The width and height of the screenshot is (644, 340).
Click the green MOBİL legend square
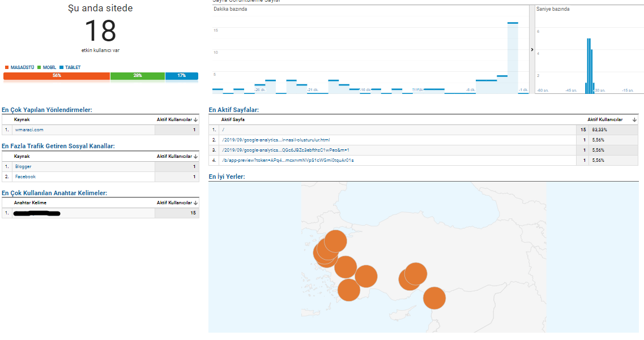tap(39, 67)
